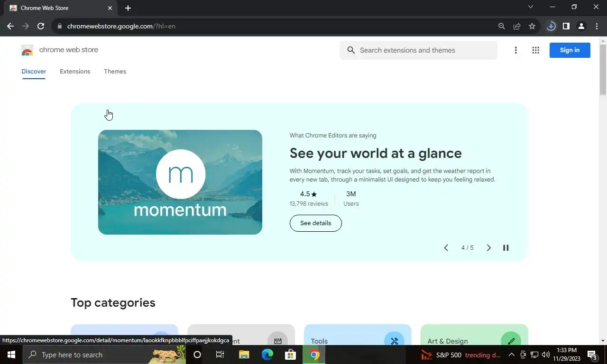The width and height of the screenshot is (607, 364).
Task: Open the Momentum promo image
Action: point(180,182)
